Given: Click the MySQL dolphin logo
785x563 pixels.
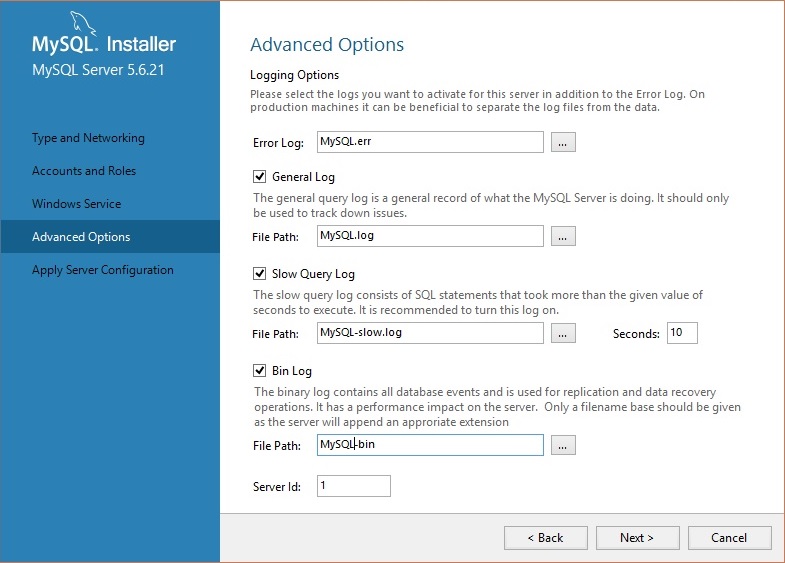Looking at the screenshot, I should (83, 24).
